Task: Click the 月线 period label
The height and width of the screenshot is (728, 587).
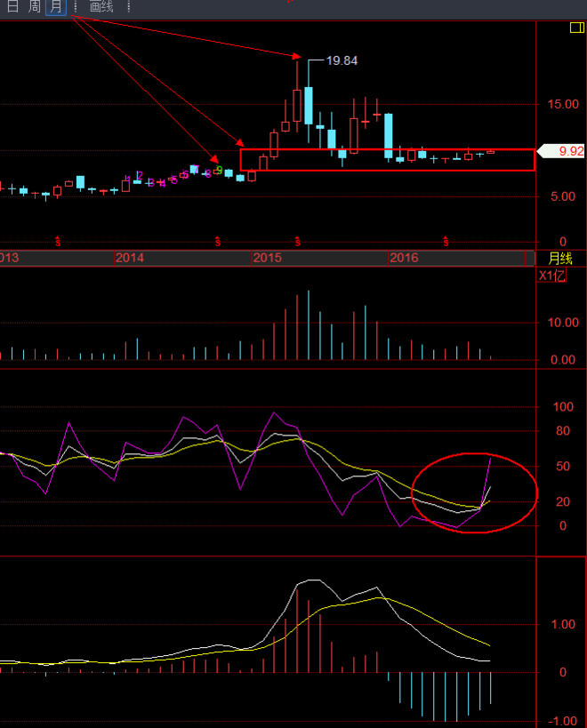Action: click(x=560, y=258)
